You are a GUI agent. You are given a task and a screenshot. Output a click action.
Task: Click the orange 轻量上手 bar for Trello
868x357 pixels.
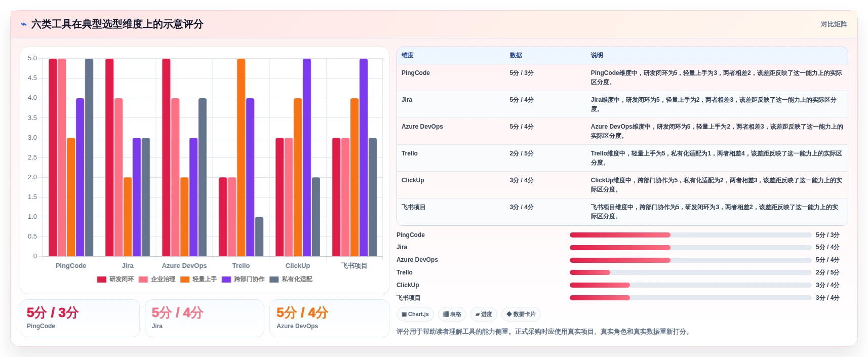[241, 157]
